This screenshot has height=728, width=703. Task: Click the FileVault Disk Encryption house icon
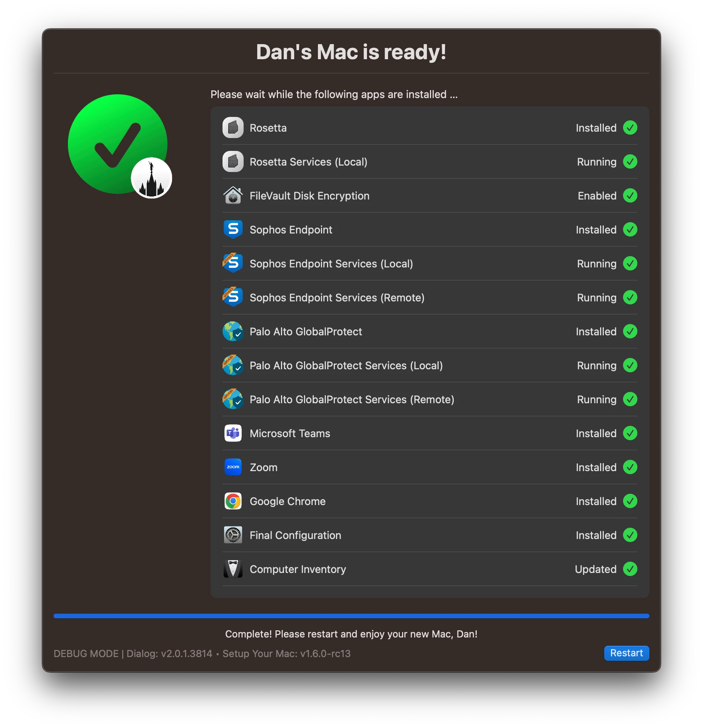tap(233, 195)
